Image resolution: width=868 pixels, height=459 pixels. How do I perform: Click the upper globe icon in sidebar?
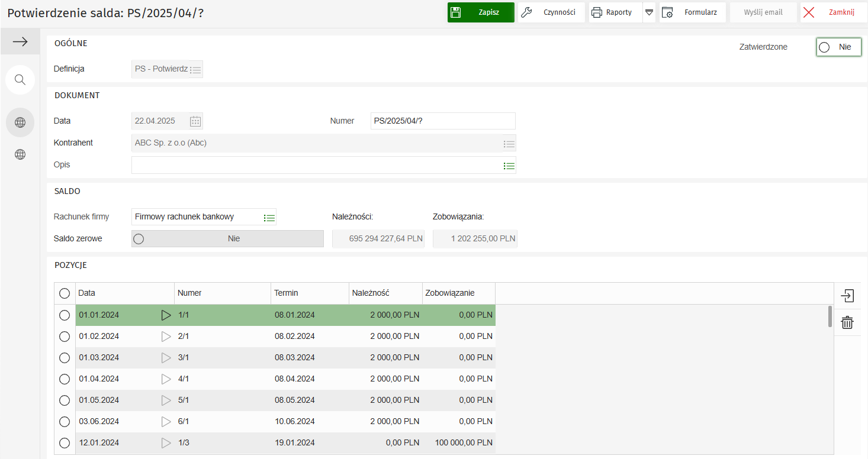click(x=20, y=122)
